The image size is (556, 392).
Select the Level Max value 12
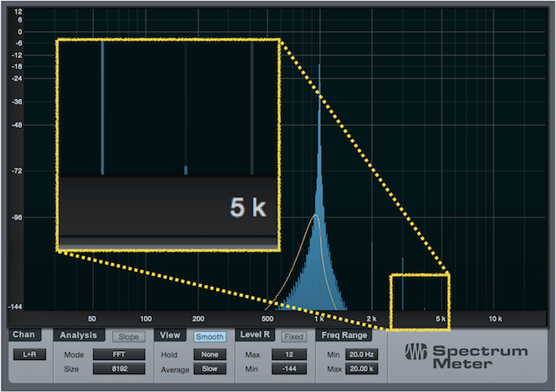pyautogui.click(x=289, y=354)
